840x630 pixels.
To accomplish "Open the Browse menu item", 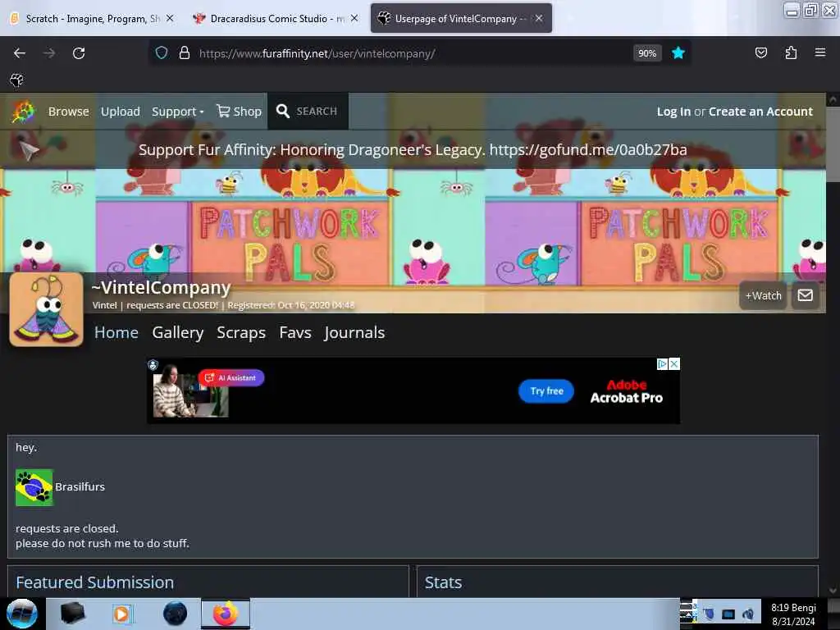I will pos(69,112).
